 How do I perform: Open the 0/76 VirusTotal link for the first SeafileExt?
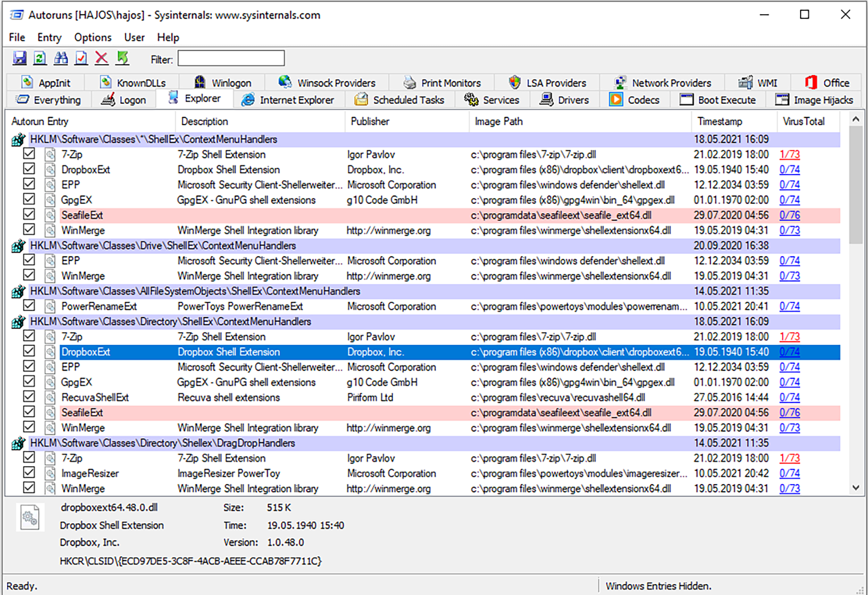pyautogui.click(x=789, y=215)
